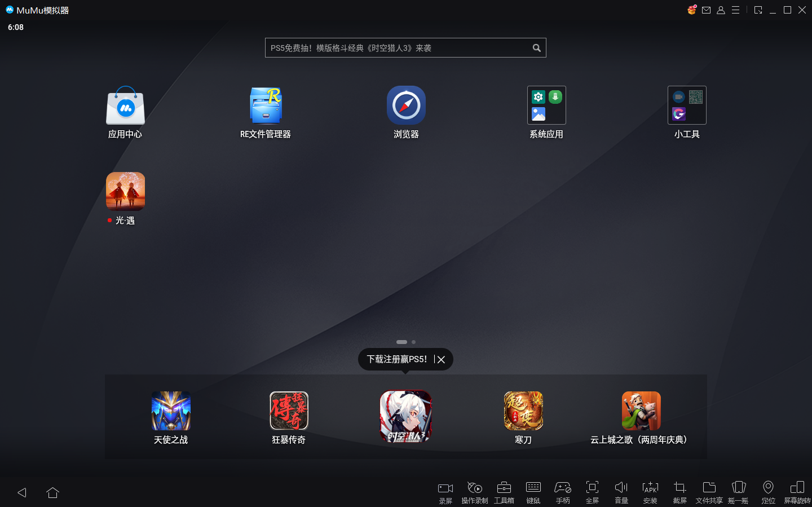Screen dimensions: 812x507
Task: Select first home page indicator
Action: point(401,342)
